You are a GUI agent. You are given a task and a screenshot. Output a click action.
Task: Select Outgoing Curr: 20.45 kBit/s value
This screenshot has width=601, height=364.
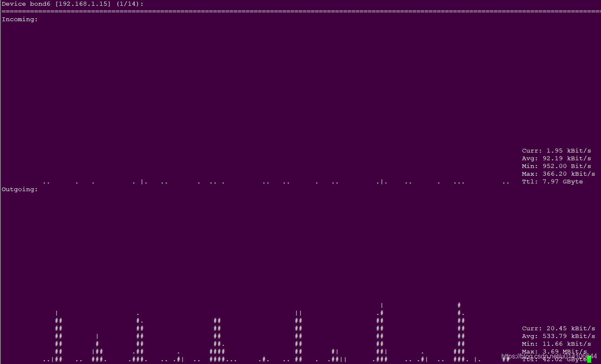[559, 328]
